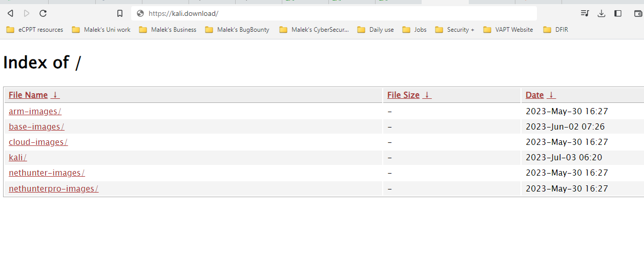The image size is (644, 254).
Task: Open the arm-images/ directory link
Action: click(x=35, y=111)
